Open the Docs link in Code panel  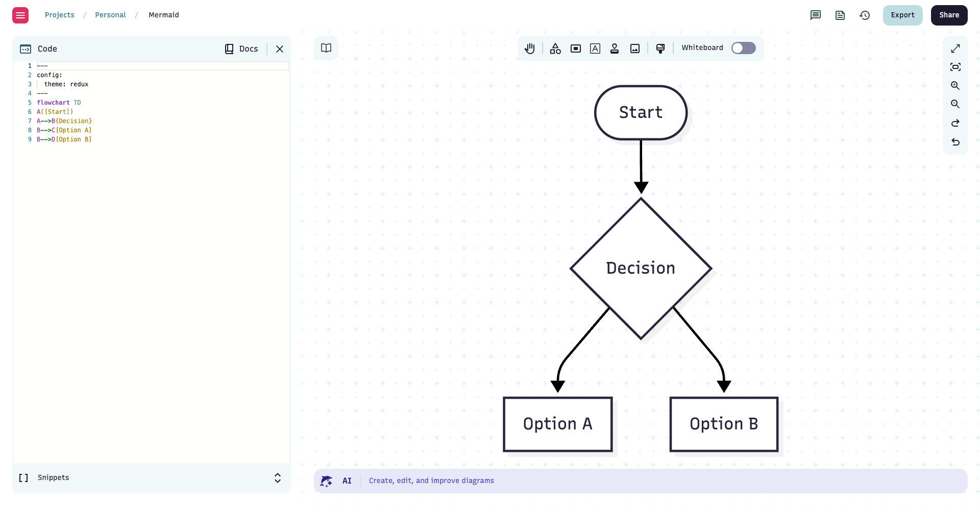(x=241, y=49)
